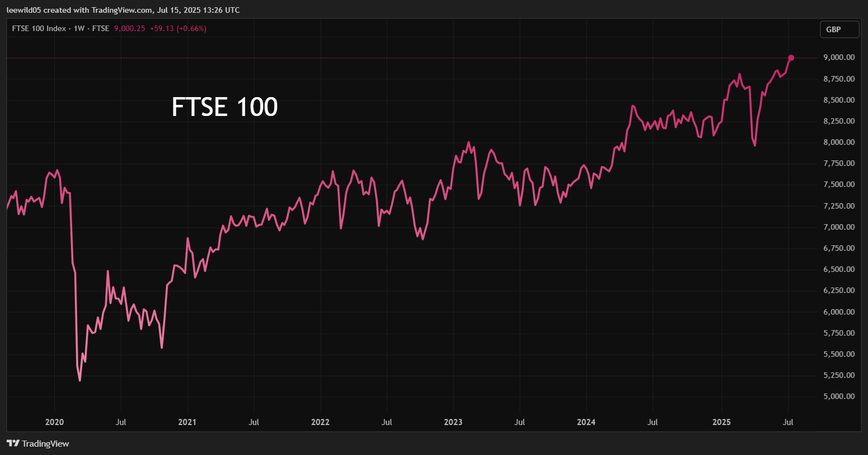Screen dimensions: 868x455
Task: Click the 2024 time axis label
Action: pos(586,422)
